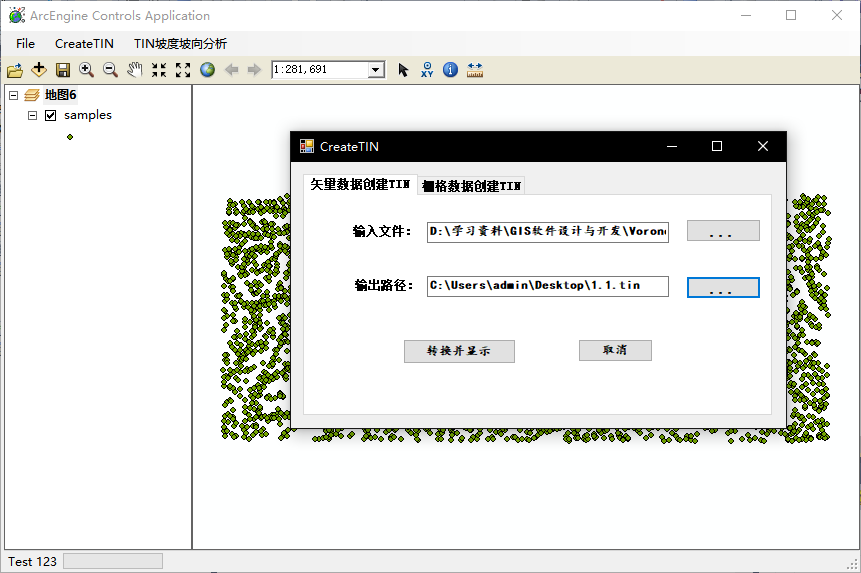Browse for input file with the ... button

(x=723, y=231)
